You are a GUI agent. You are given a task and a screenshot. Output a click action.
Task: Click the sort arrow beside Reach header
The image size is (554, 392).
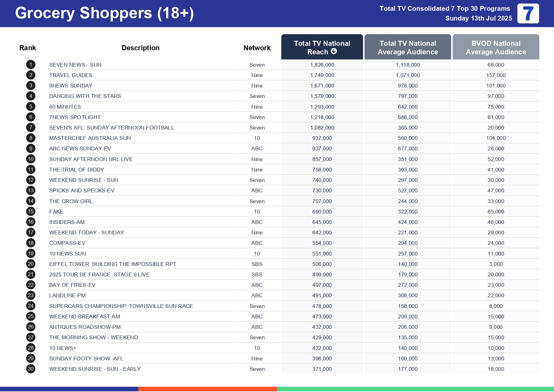pyautogui.click(x=334, y=51)
